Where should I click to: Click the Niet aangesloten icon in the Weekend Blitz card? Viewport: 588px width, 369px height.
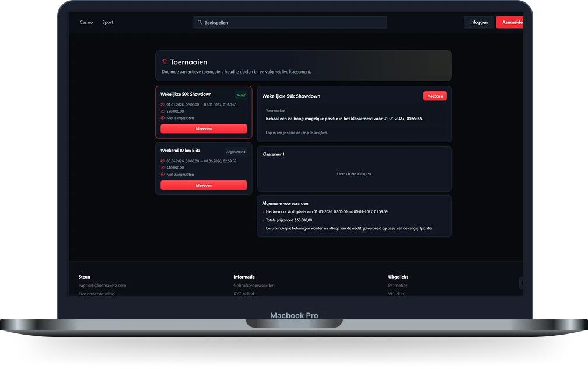(162, 174)
